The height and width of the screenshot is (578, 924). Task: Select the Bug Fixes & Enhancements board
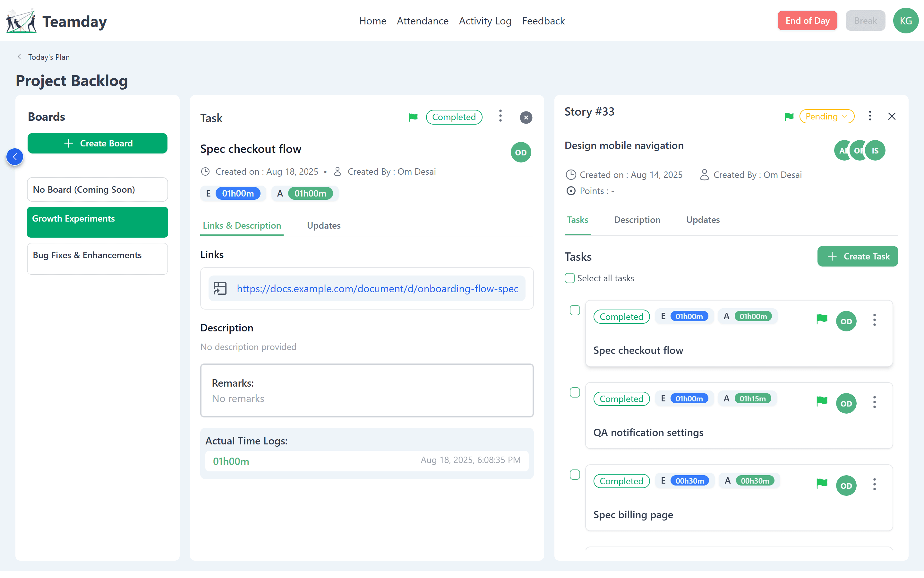(x=97, y=259)
